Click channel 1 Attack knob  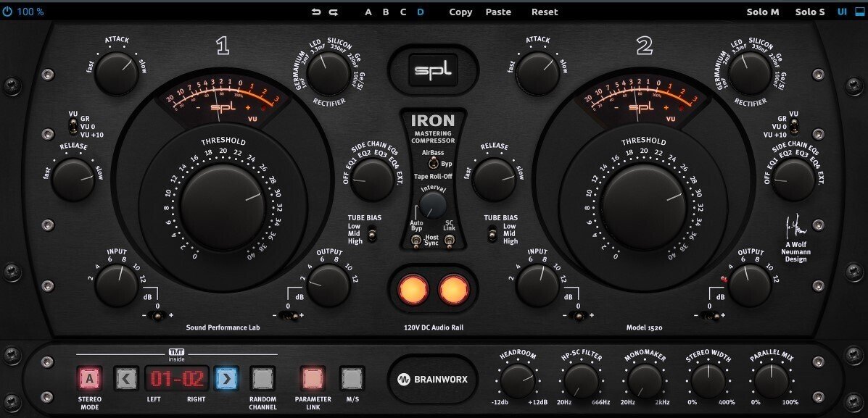tap(116, 74)
